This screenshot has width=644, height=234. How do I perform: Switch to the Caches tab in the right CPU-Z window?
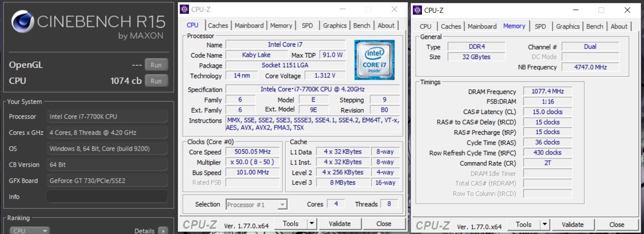[451, 27]
